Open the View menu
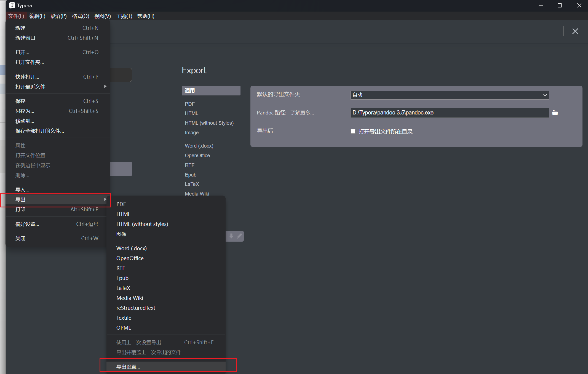Viewport: 588px width, 374px height. pos(102,16)
